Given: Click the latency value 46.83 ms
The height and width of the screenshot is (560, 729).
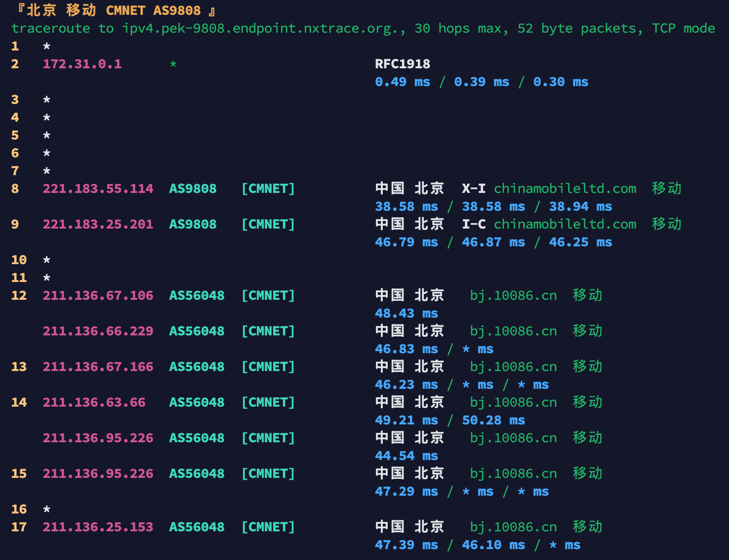Looking at the screenshot, I should tap(407, 349).
